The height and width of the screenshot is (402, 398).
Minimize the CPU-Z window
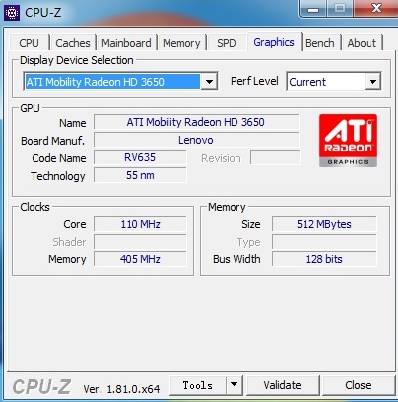pyautogui.click(x=313, y=9)
